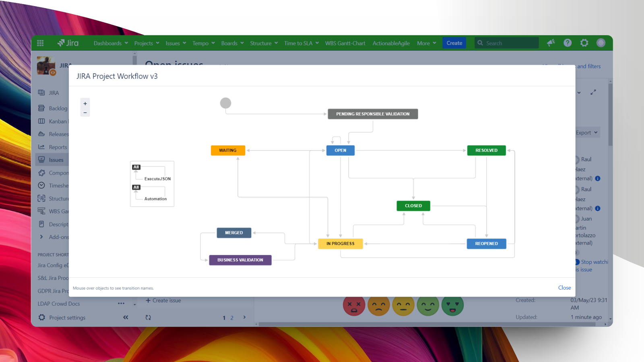Open the help question mark icon
The height and width of the screenshot is (362, 644).
coord(568,43)
